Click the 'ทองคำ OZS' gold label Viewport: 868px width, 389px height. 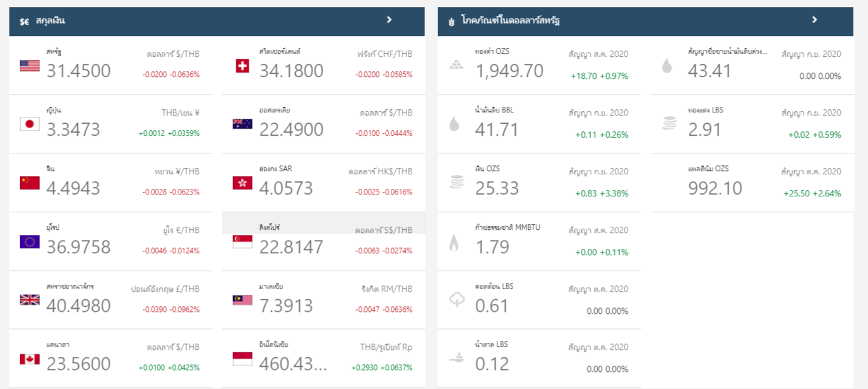click(492, 51)
